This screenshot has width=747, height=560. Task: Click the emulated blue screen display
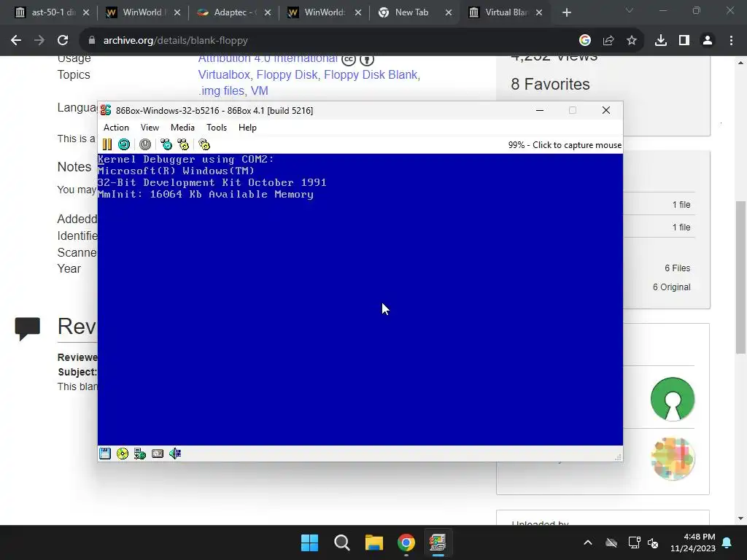tap(360, 300)
